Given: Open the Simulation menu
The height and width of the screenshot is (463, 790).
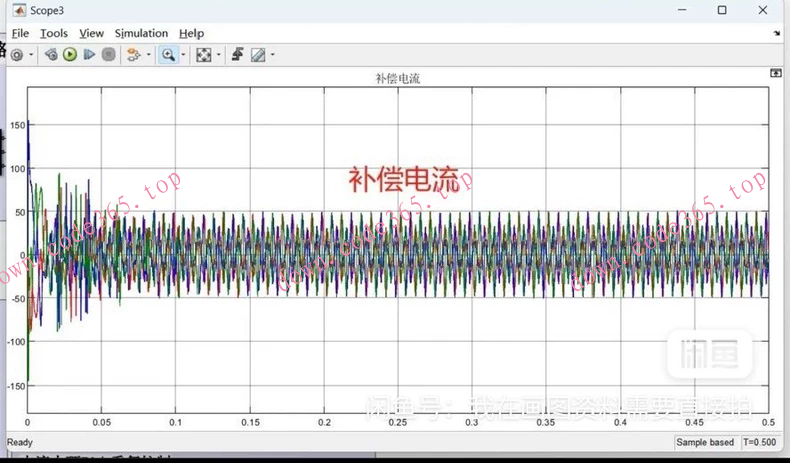Looking at the screenshot, I should [x=141, y=33].
